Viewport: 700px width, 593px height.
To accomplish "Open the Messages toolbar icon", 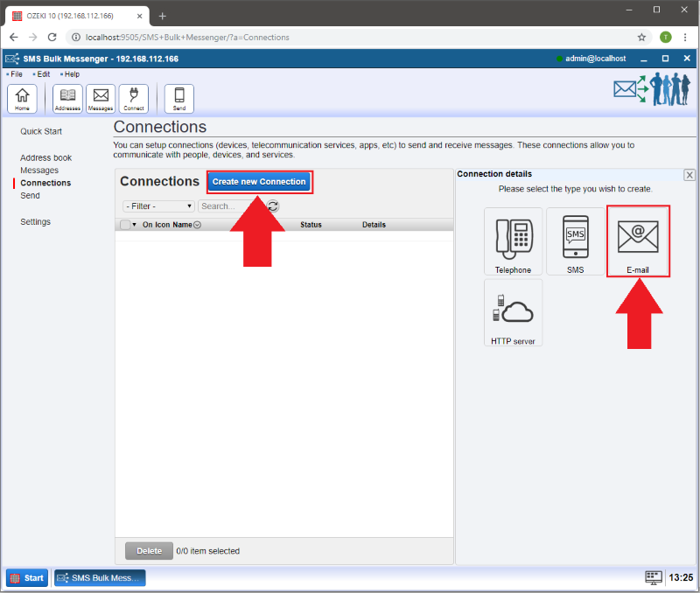I will click(101, 99).
